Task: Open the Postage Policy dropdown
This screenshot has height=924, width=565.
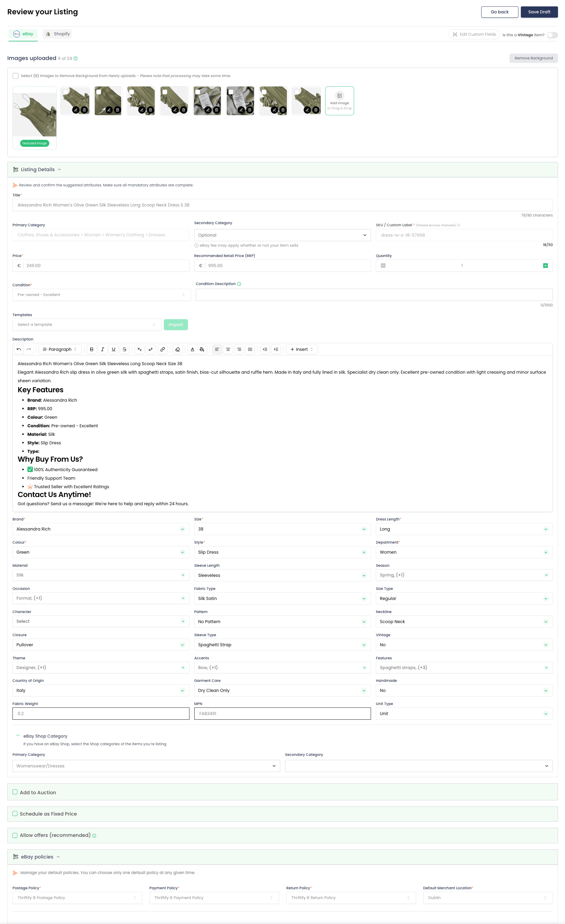Action: pyautogui.click(x=77, y=898)
